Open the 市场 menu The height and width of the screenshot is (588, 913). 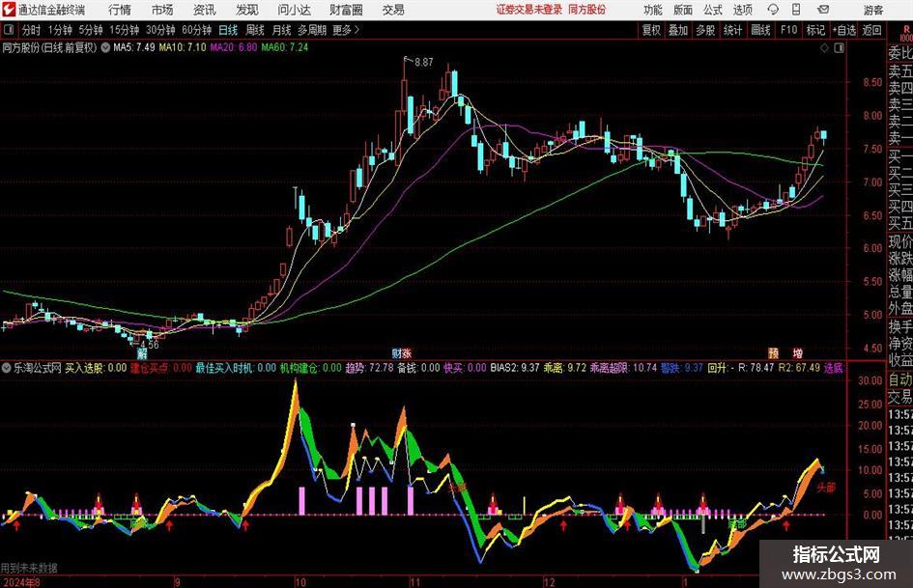162,10
